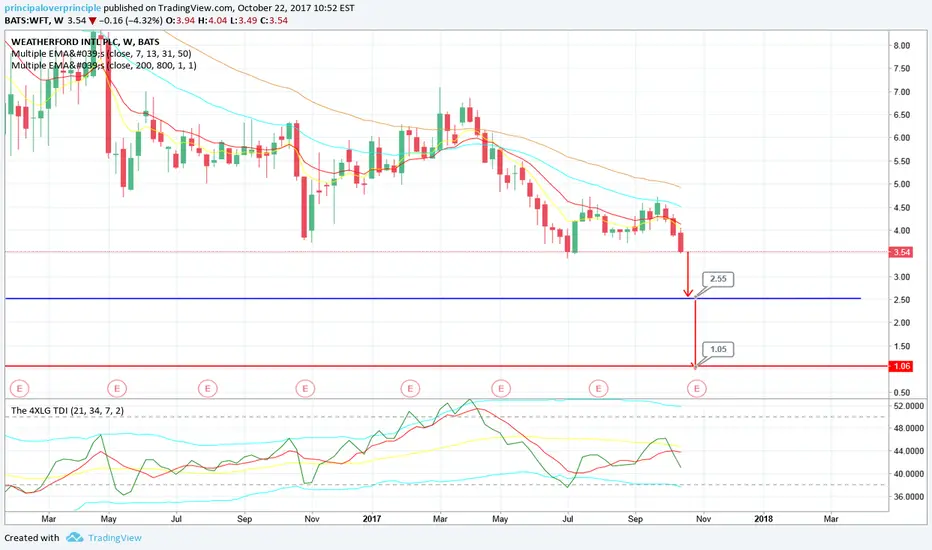Click the 52.0000 TDI axis value

[x=909, y=406]
